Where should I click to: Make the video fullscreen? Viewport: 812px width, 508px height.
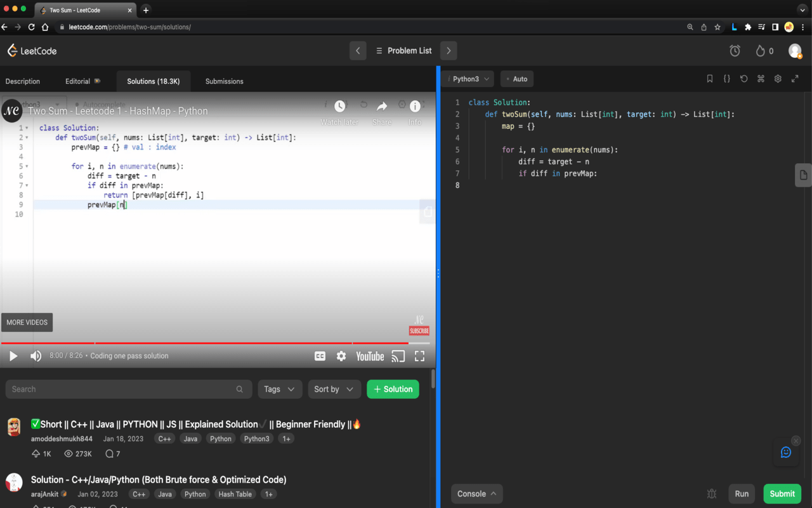(x=419, y=356)
